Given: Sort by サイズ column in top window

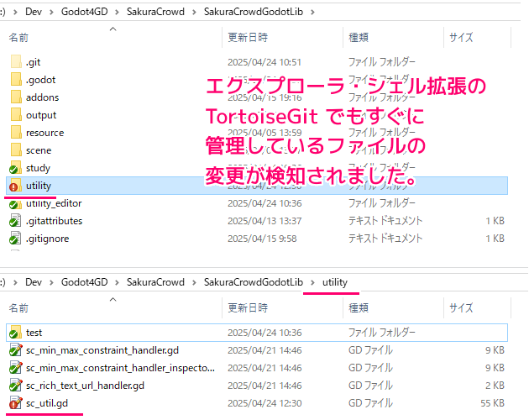Looking at the screenshot, I should click(461, 38).
